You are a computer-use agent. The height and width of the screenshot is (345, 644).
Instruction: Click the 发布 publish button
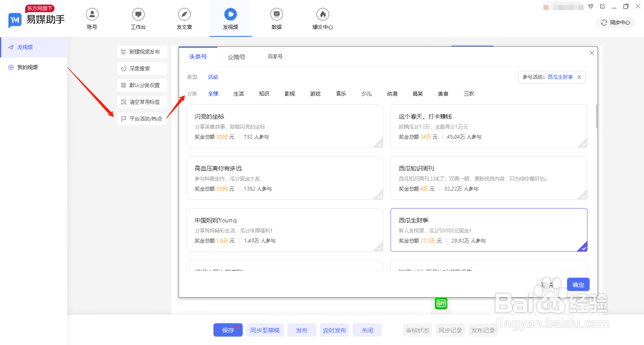click(x=302, y=330)
